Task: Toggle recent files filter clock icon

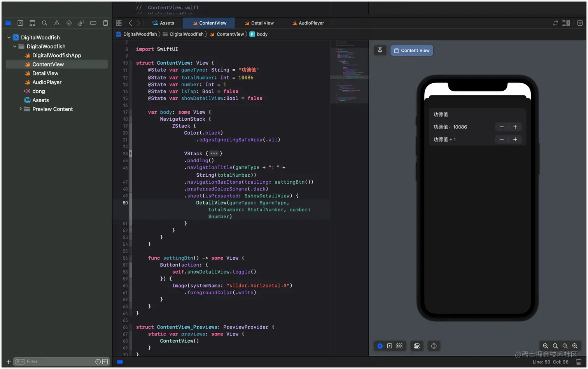Action: point(98,362)
